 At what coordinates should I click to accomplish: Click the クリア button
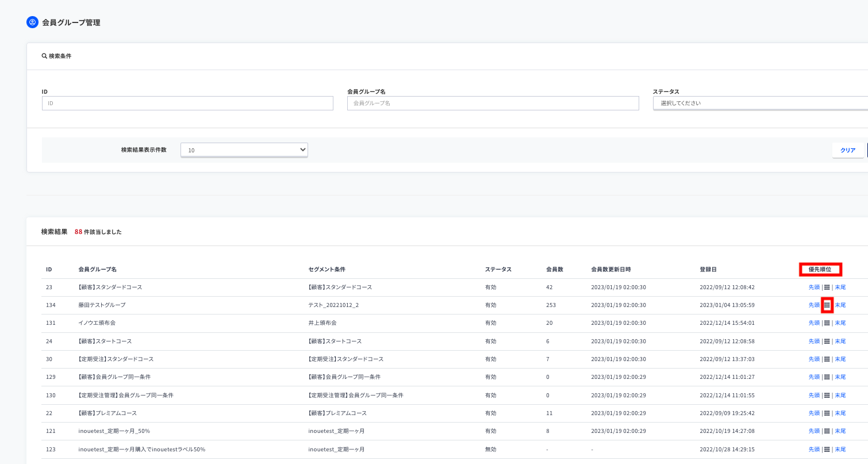click(848, 150)
